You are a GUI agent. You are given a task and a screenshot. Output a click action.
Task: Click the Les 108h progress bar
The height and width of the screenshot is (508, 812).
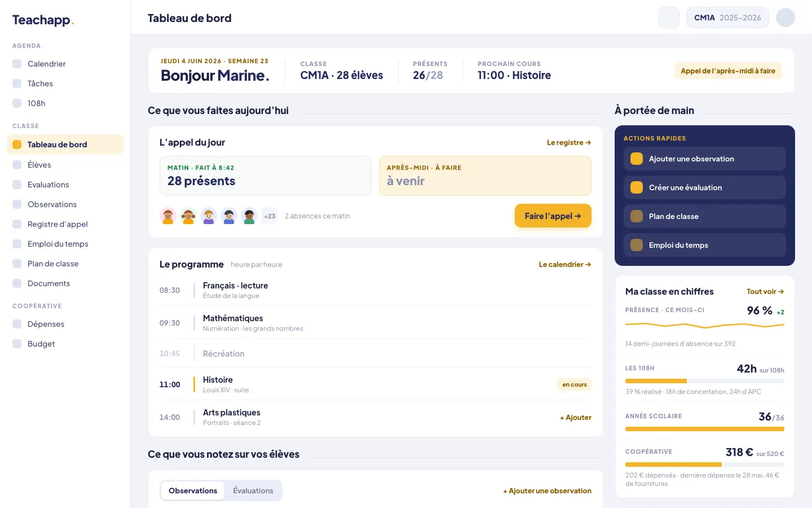pyautogui.click(x=705, y=381)
